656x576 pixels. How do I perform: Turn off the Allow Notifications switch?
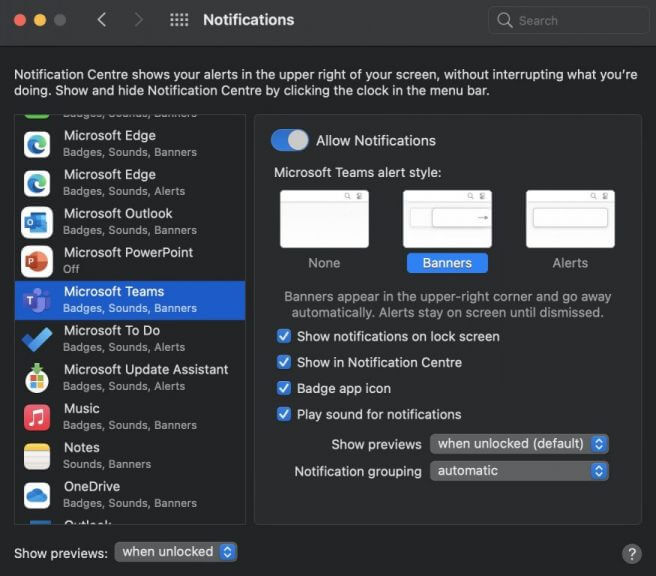point(290,140)
